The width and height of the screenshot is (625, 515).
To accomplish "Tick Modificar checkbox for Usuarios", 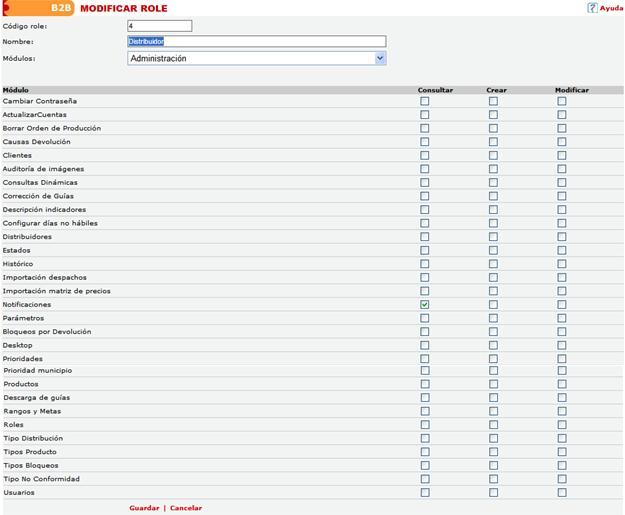I will 562,492.
